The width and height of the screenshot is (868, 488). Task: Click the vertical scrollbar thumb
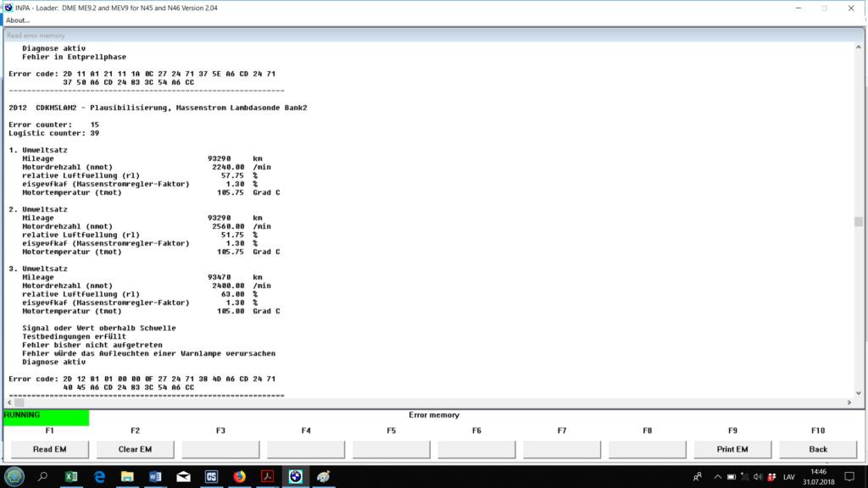858,222
